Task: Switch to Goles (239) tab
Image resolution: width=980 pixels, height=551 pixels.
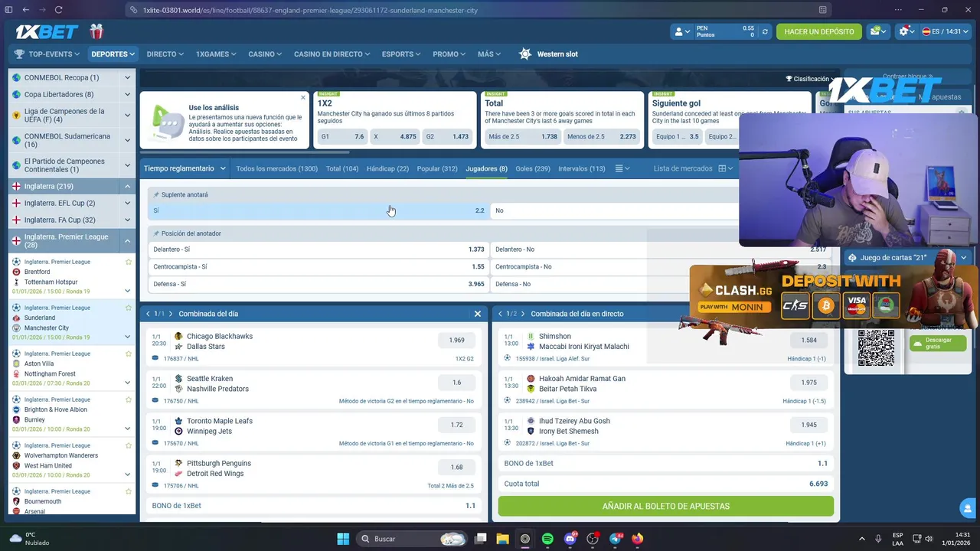Action: (533, 168)
